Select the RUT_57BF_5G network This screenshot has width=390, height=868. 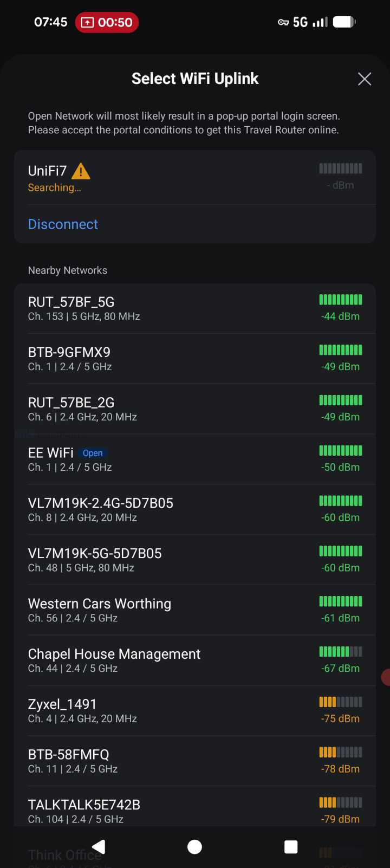162,308
